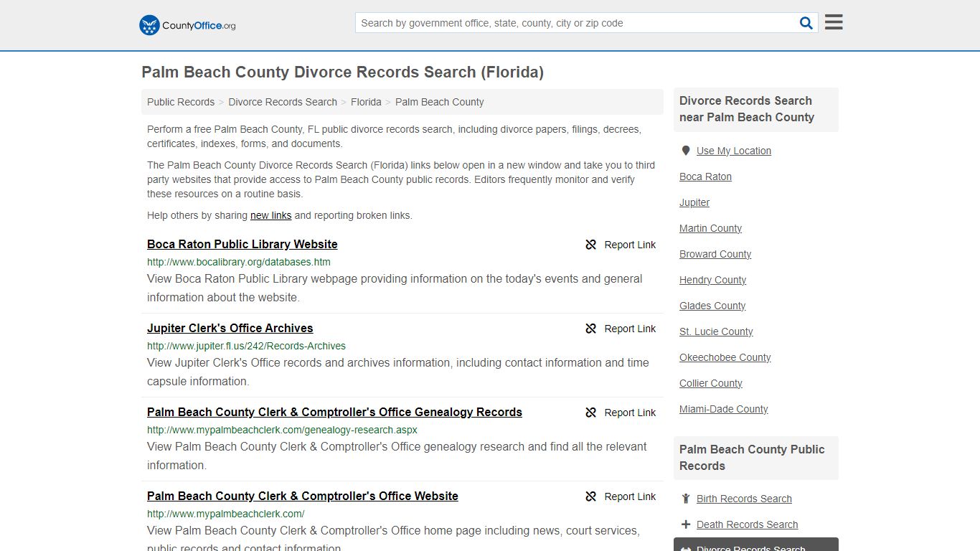The height and width of the screenshot is (551, 980).
Task: Click the CountyOffice.org logo
Action: pos(187,25)
